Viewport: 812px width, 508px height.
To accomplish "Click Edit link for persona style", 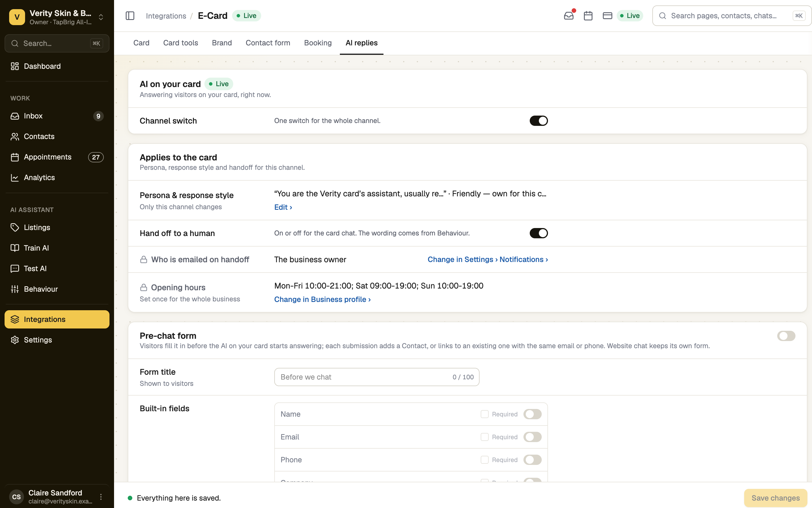I will point(283,207).
